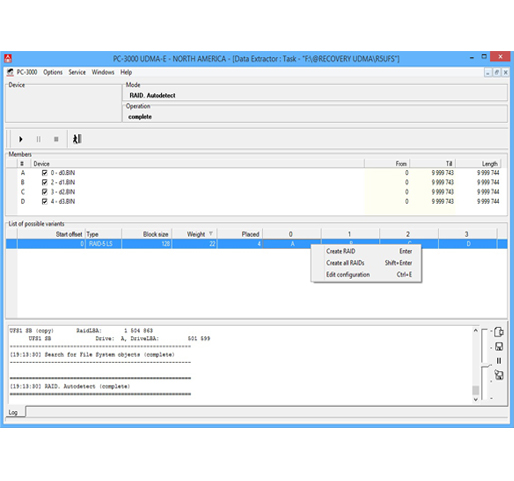Image resolution: width=514 pixels, height=481 pixels.
Task: Click the copy log icon
Action: [499, 332]
